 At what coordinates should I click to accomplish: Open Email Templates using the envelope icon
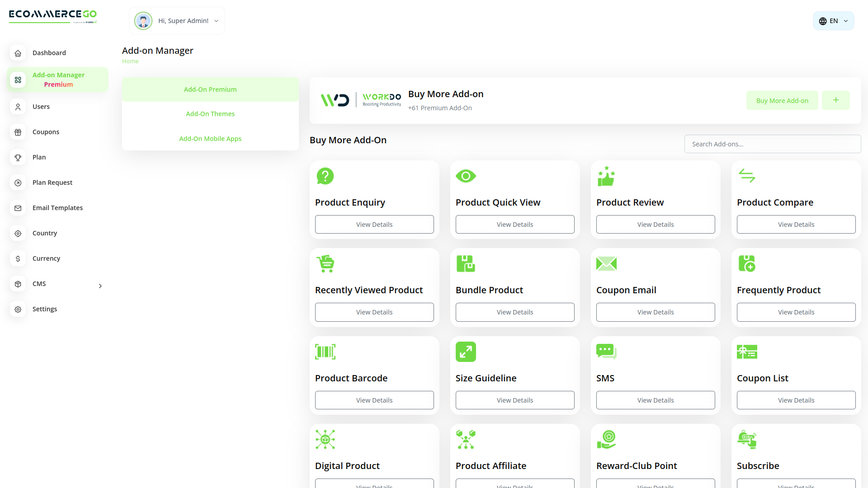point(18,208)
